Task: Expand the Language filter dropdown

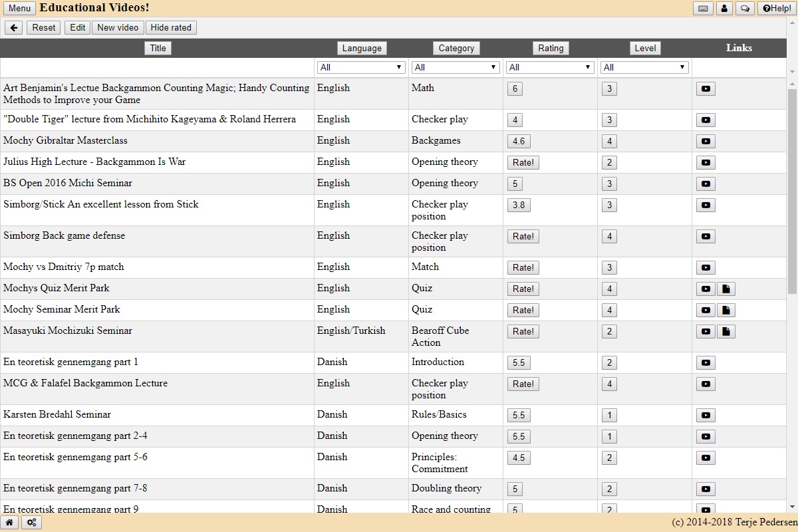Action: pyautogui.click(x=361, y=67)
